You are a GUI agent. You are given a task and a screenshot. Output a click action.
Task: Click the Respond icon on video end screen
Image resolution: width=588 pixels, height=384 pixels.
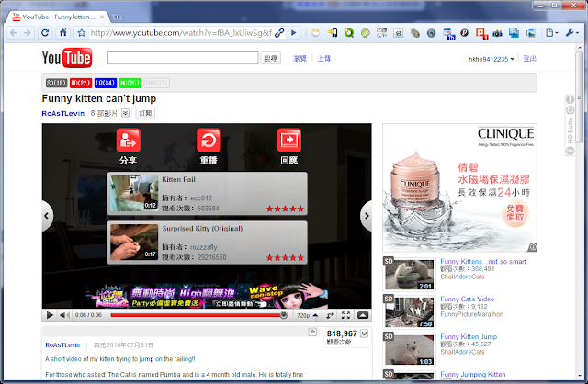289,141
